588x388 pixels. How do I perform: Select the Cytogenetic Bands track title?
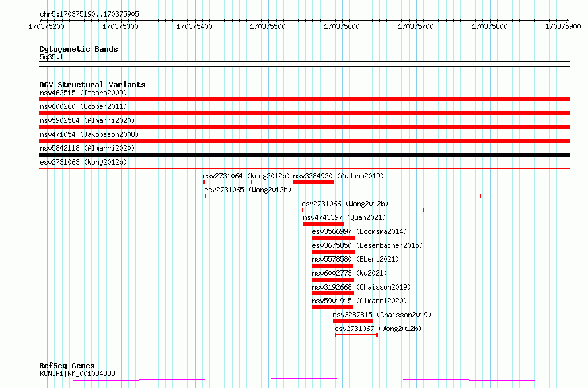pyautogui.click(x=79, y=49)
